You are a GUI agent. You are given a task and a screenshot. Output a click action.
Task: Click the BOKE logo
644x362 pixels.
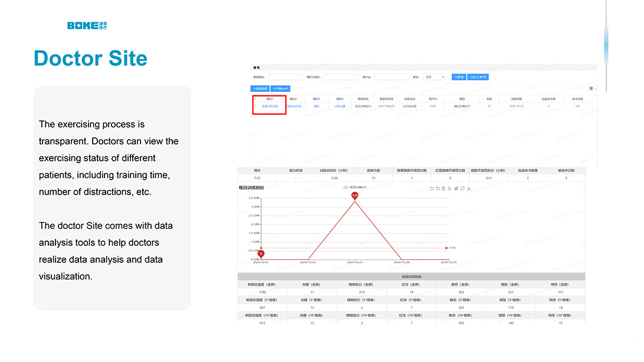click(87, 25)
